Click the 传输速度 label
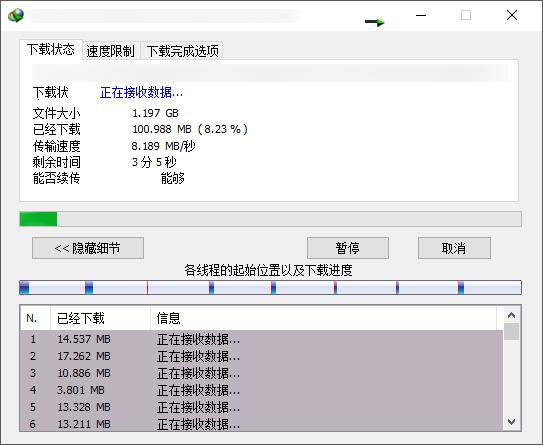The image size is (543, 445). 56,146
